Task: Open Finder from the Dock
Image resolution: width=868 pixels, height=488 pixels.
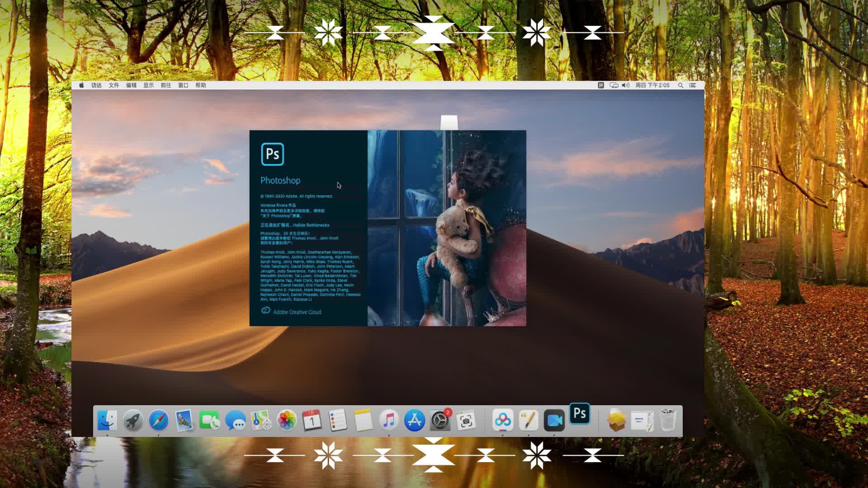Action: (x=107, y=421)
